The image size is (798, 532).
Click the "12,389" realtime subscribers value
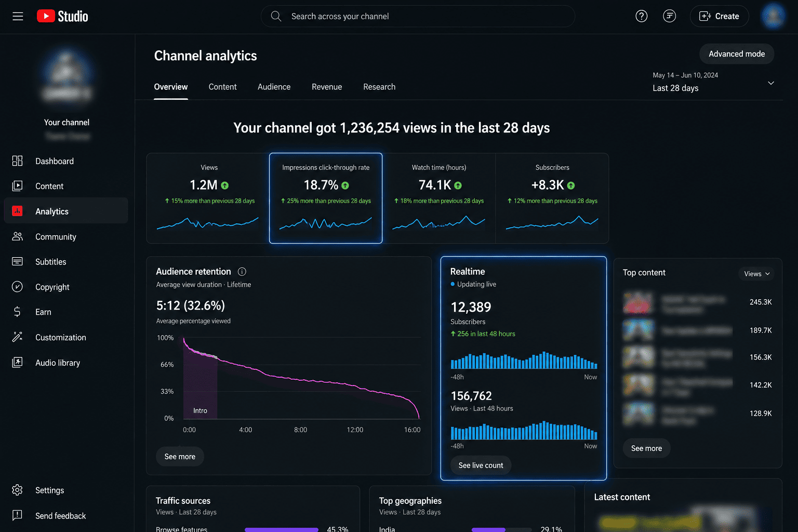[x=471, y=307]
